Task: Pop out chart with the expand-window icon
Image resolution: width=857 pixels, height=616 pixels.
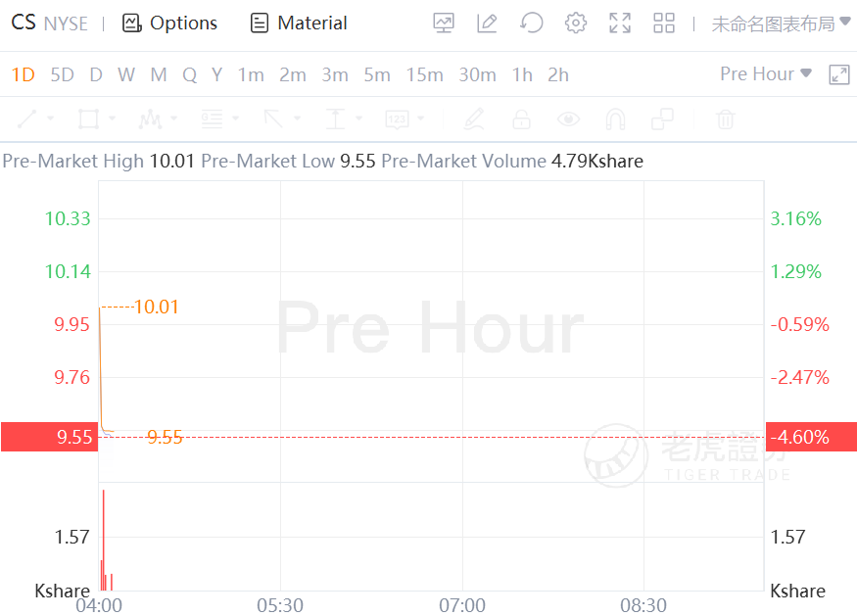Action: tap(839, 74)
